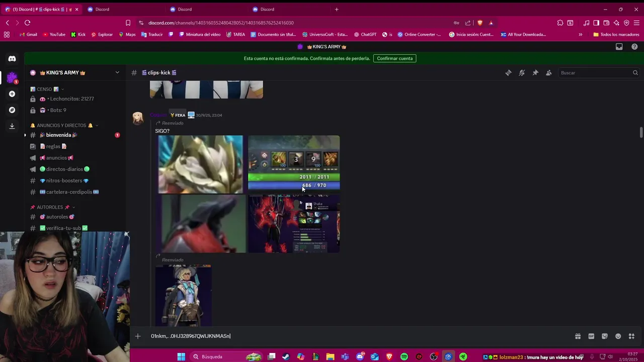Click the discord.com address bar URL
This screenshot has height=362, width=644.
click(x=221, y=23)
